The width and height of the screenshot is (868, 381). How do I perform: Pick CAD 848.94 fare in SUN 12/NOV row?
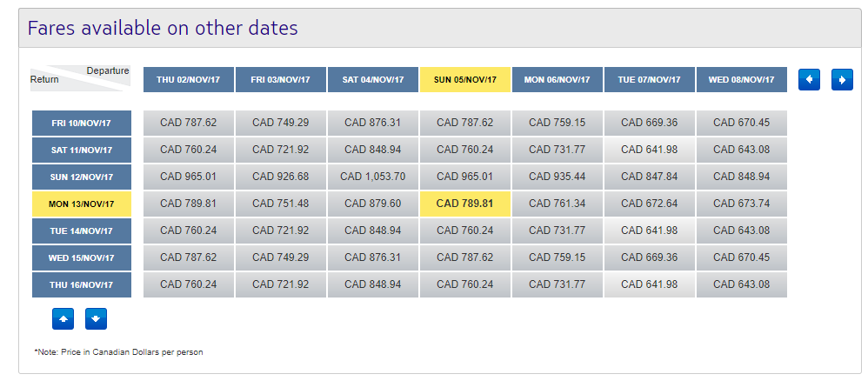(x=742, y=177)
